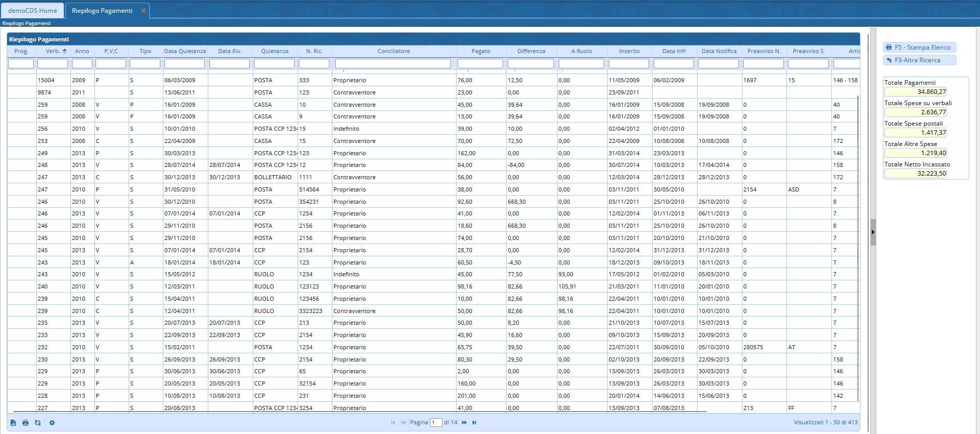Go to next page of results
The width and height of the screenshot is (980, 434).
464,423
